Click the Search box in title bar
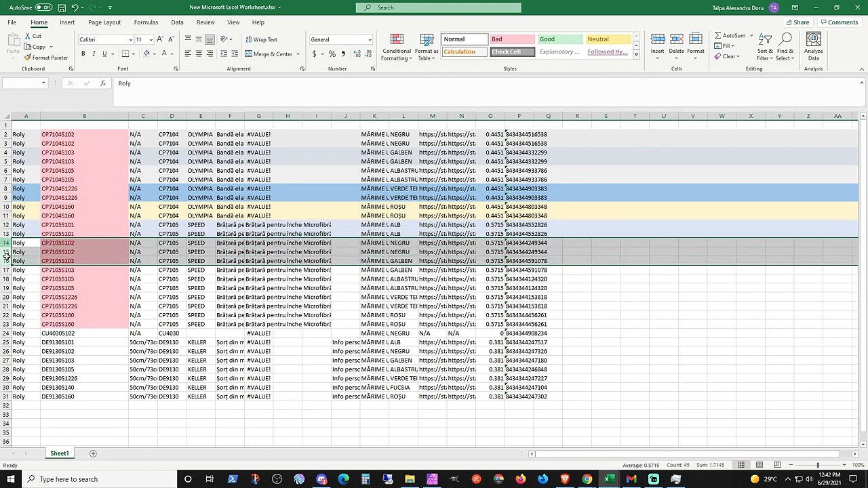This screenshot has width=868, height=488. click(x=438, y=7)
